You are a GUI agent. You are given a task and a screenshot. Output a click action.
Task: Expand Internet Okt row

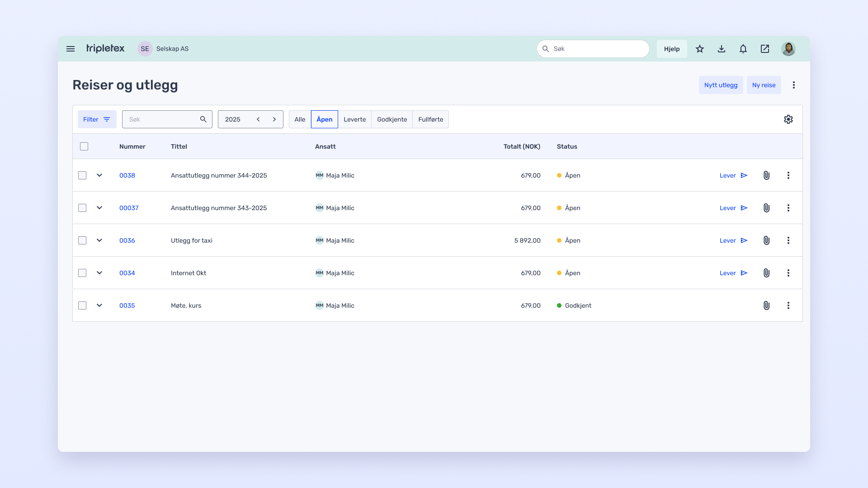pos(99,273)
